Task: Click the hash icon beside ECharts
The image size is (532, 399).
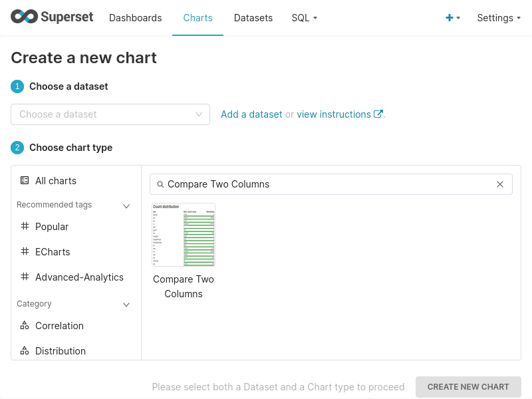Action: [25, 251]
